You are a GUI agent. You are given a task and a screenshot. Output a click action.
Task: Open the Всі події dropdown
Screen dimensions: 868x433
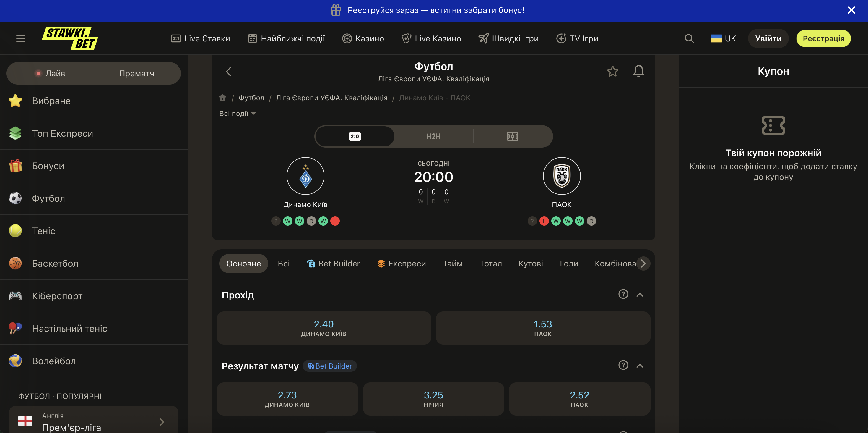[237, 113]
